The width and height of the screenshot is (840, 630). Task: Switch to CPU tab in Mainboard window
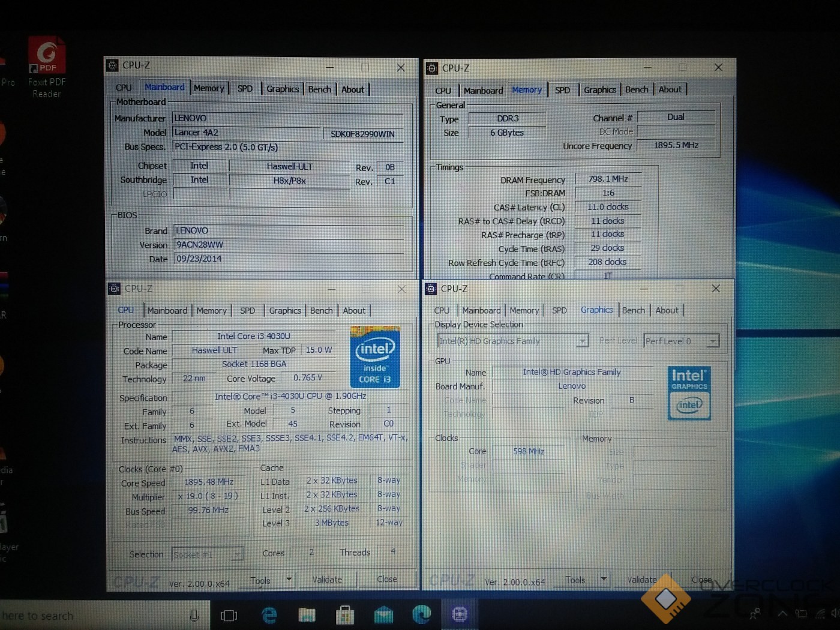[124, 88]
